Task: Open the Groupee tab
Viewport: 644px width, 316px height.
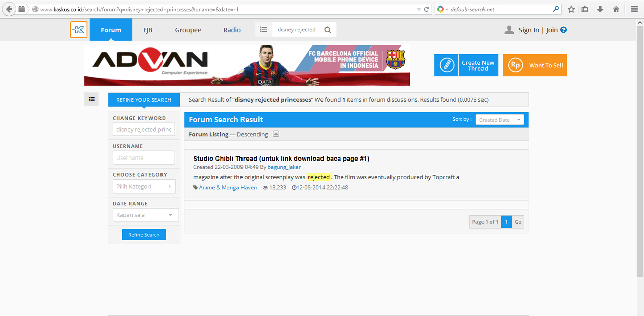Action: click(188, 30)
